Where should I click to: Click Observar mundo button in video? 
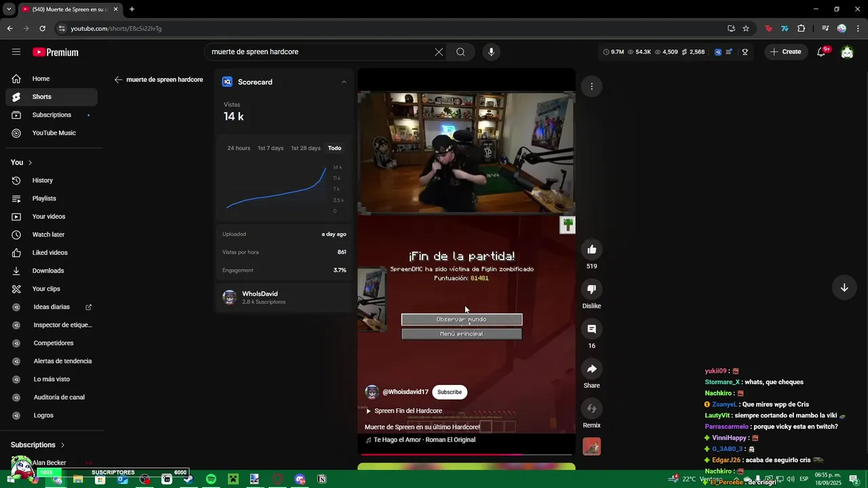point(462,319)
